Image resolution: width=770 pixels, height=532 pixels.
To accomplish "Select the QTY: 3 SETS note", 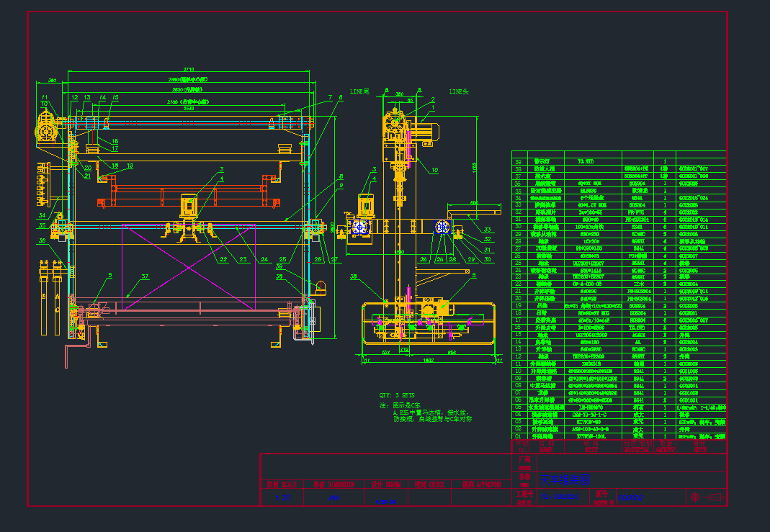I will pos(397,395).
